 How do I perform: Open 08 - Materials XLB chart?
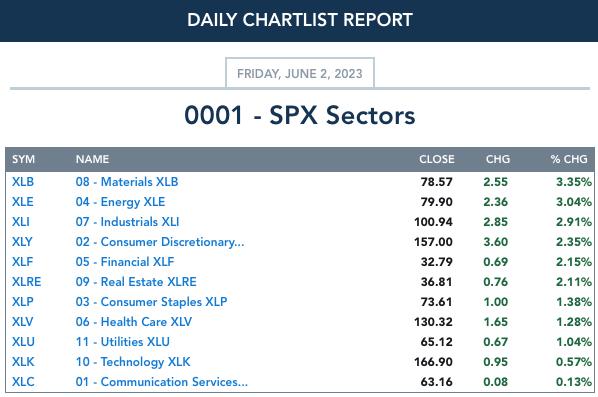[x=127, y=182]
